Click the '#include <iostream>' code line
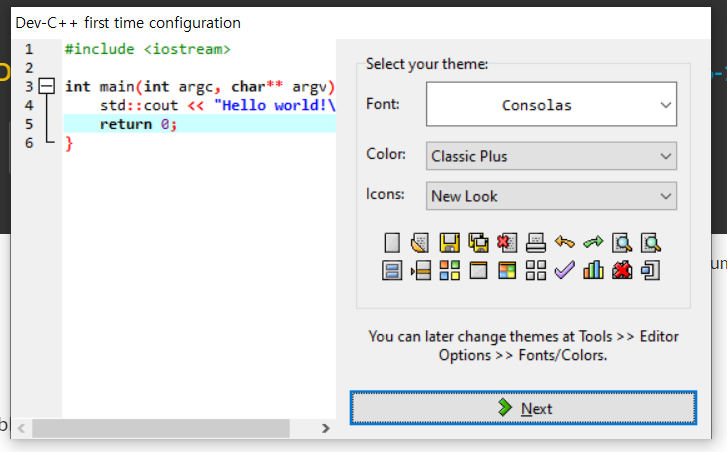 pyautogui.click(x=147, y=49)
